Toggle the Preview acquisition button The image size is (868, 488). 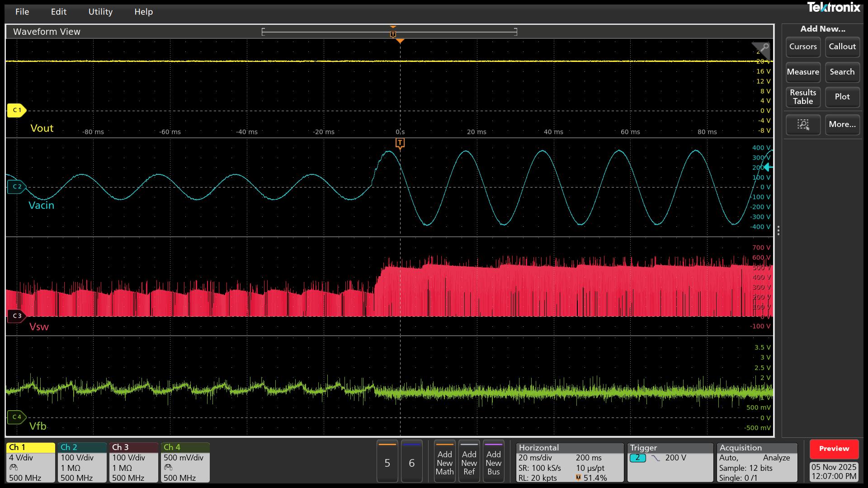(x=834, y=449)
